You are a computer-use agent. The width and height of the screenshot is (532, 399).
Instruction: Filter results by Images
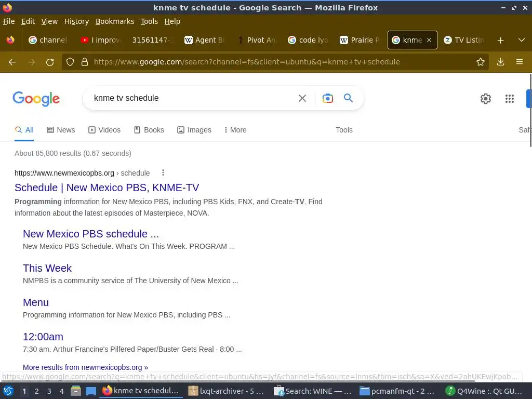194,130
